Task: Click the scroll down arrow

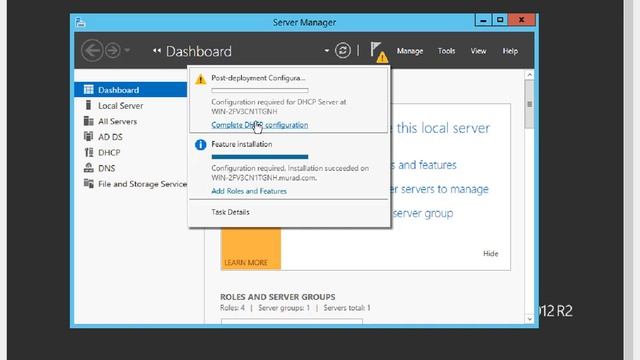Action: [529, 319]
